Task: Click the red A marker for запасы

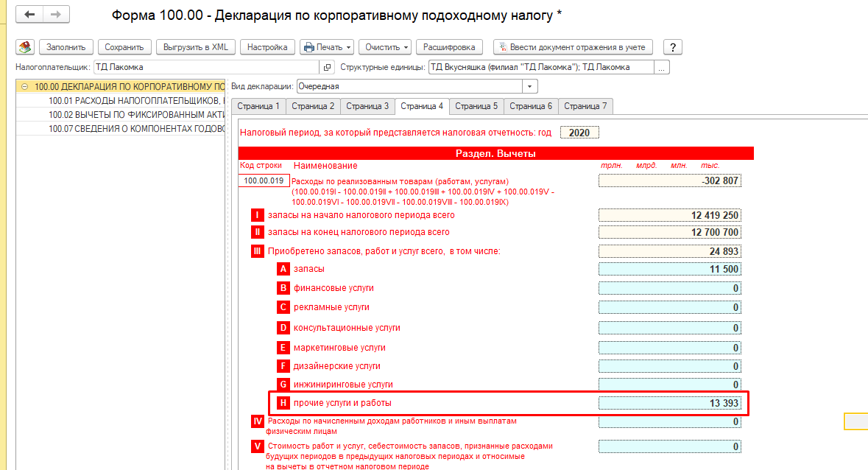Action: click(283, 269)
